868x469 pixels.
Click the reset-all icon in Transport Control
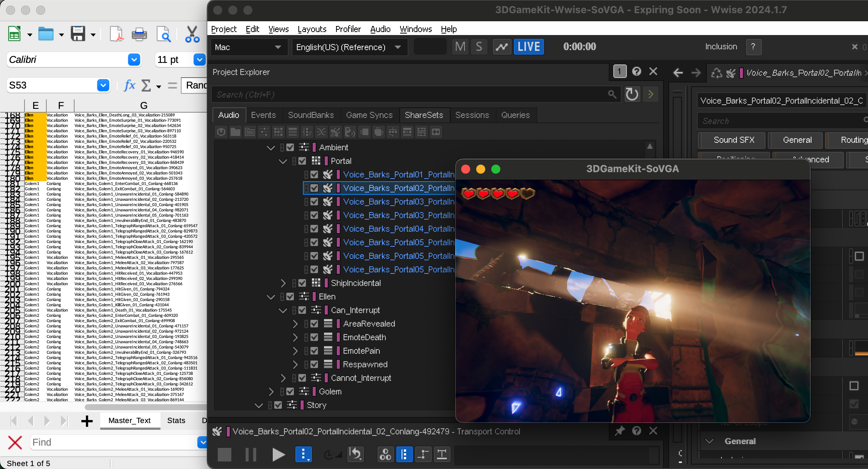(356, 454)
